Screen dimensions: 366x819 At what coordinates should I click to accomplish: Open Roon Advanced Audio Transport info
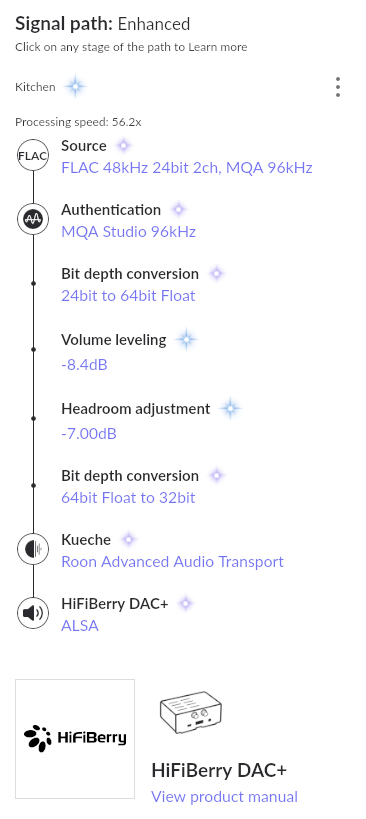(x=172, y=561)
